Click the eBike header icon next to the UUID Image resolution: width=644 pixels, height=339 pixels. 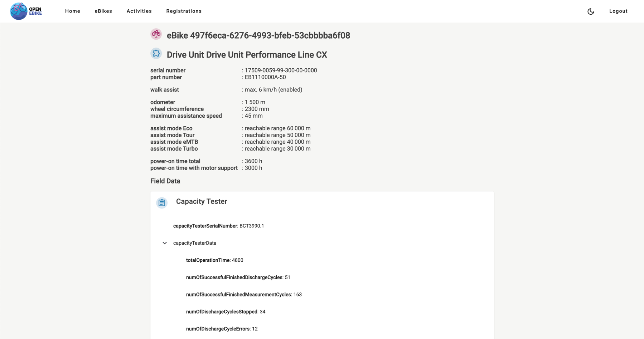[156, 35]
